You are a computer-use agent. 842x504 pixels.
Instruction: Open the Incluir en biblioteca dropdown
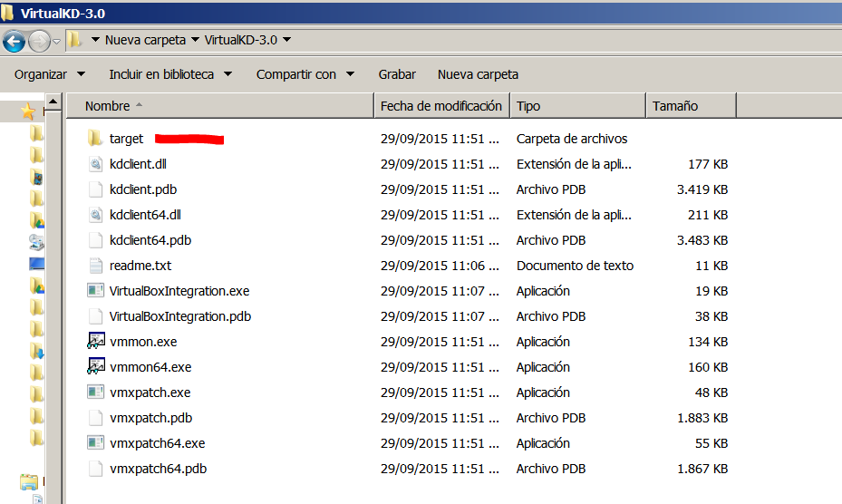(x=170, y=74)
